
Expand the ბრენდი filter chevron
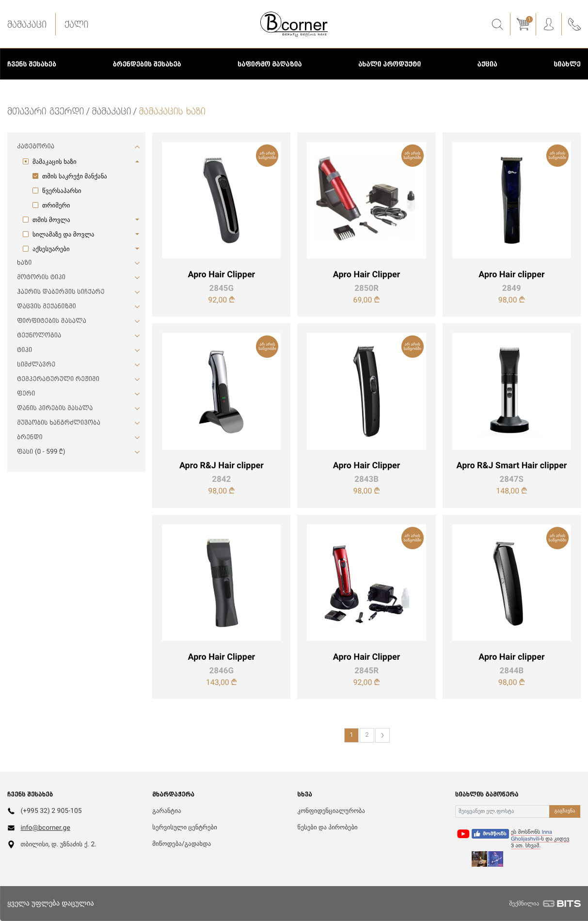[x=137, y=437]
